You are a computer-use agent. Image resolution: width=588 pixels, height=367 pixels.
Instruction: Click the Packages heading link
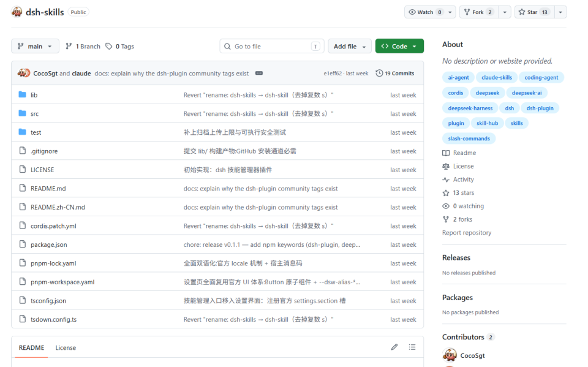pos(457,297)
